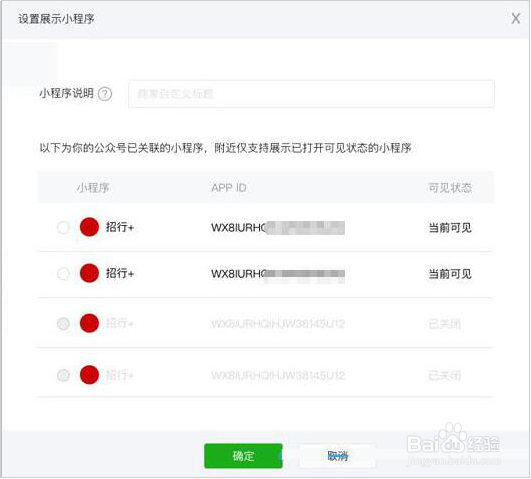Click the second row's red 招行+ logo
This screenshot has height=479, width=531.
point(89,273)
